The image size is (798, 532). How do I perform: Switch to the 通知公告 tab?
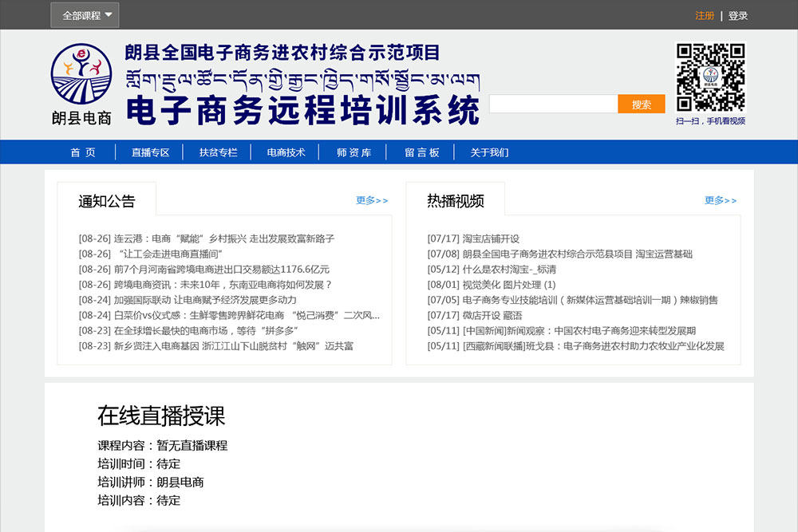pyautogui.click(x=107, y=201)
